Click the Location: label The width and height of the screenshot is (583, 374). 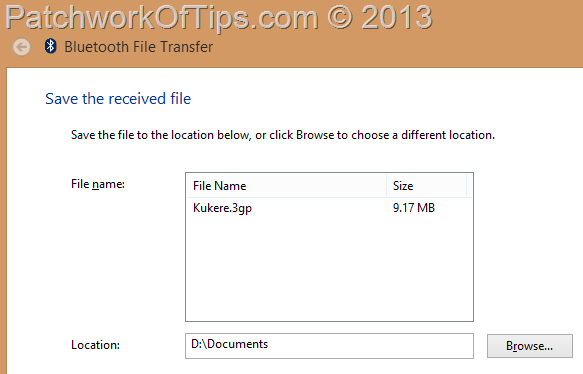tap(96, 345)
